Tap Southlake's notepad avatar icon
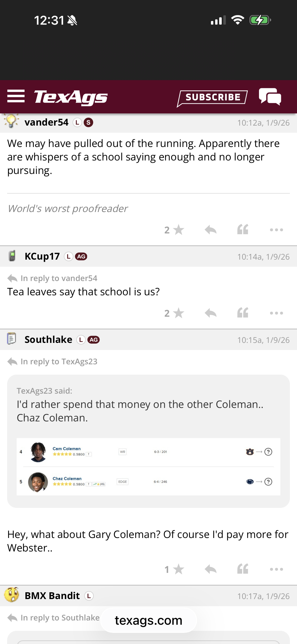 pos(11,339)
